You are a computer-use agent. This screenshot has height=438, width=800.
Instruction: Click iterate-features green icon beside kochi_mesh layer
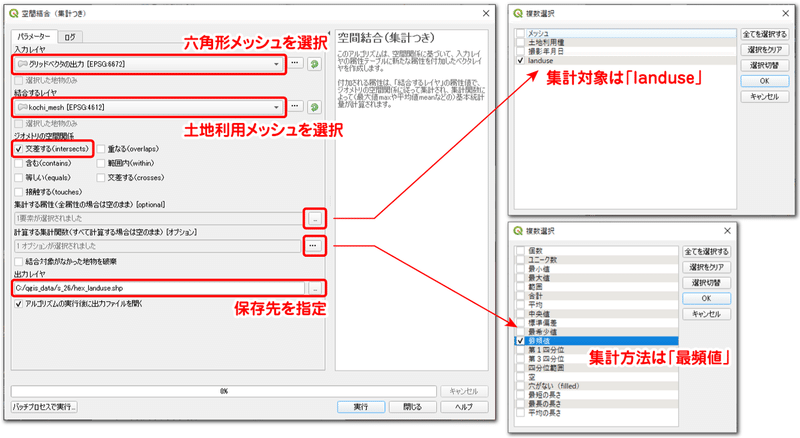[x=314, y=107]
